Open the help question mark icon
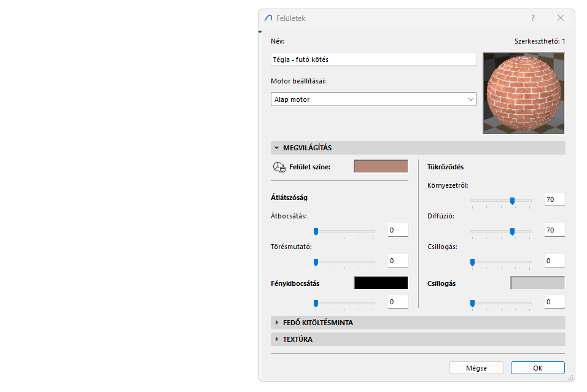Viewport: 587px width, 392px height. click(x=532, y=18)
